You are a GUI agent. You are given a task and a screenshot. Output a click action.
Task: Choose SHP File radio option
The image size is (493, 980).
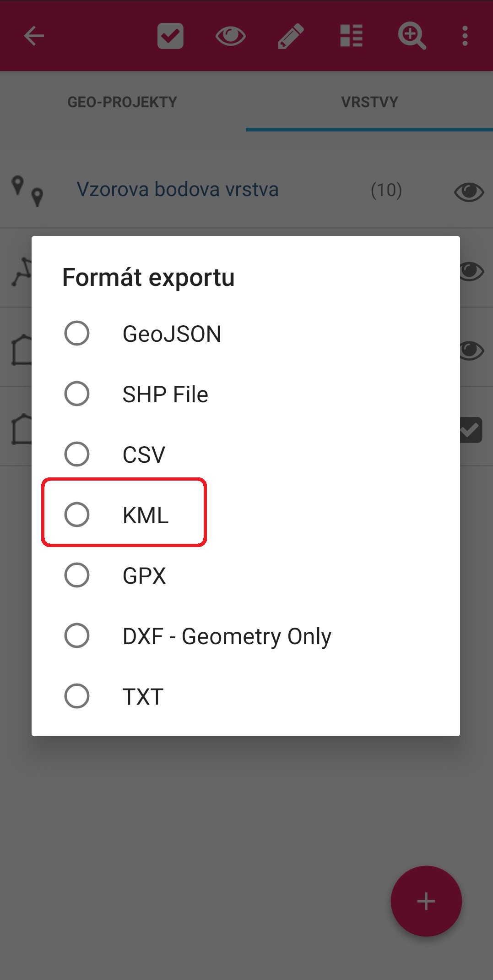point(246,394)
